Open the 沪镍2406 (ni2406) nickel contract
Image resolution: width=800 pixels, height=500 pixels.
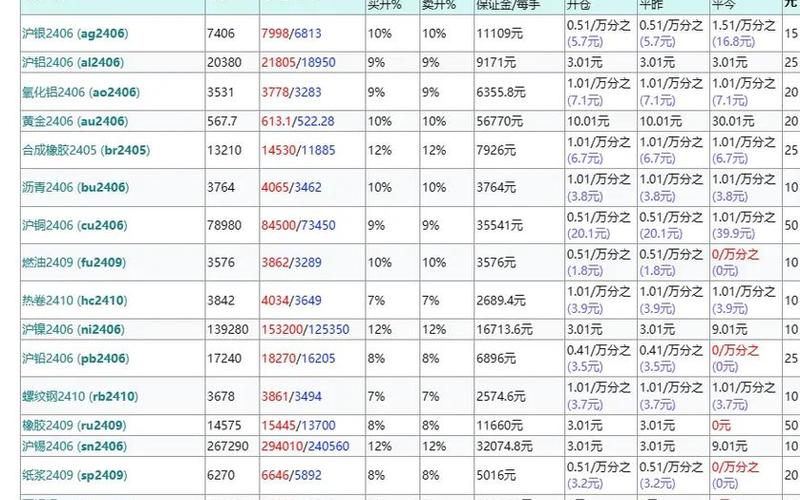(72, 329)
